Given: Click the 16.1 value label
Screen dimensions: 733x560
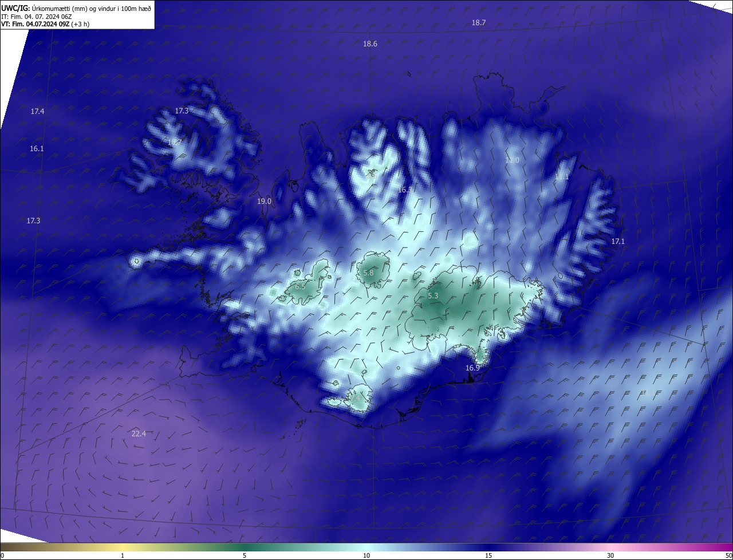Looking at the screenshot, I should (37, 148).
